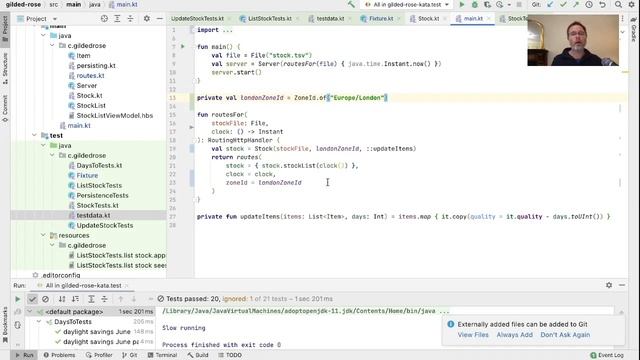Collapse default package test node
Screen dimensions: 640x360
point(29,311)
